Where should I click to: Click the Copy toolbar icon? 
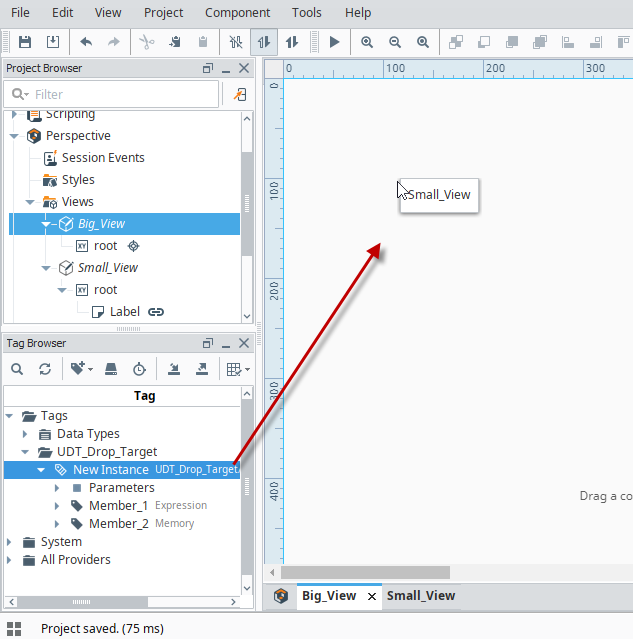click(x=175, y=42)
